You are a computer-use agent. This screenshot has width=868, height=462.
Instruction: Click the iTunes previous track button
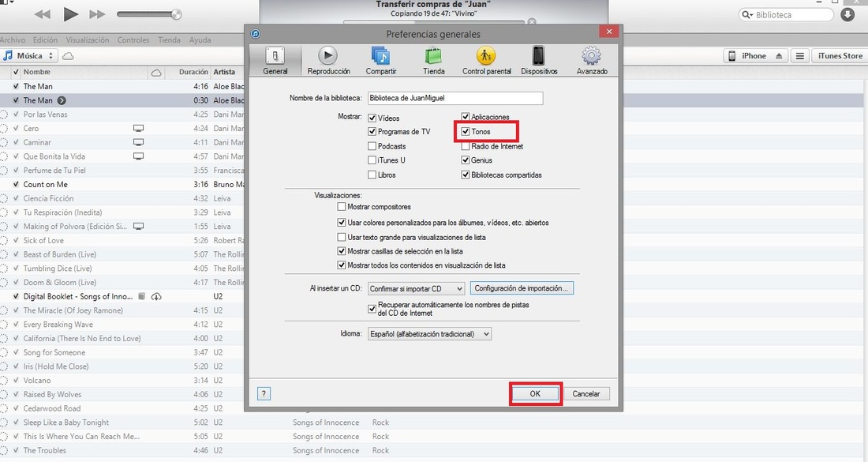pos(42,14)
